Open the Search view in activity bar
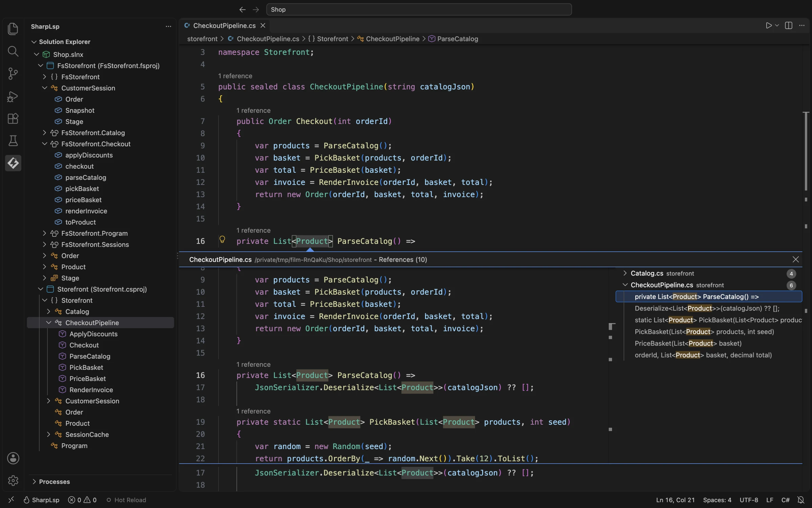This screenshot has height=508, width=812. click(x=13, y=51)
